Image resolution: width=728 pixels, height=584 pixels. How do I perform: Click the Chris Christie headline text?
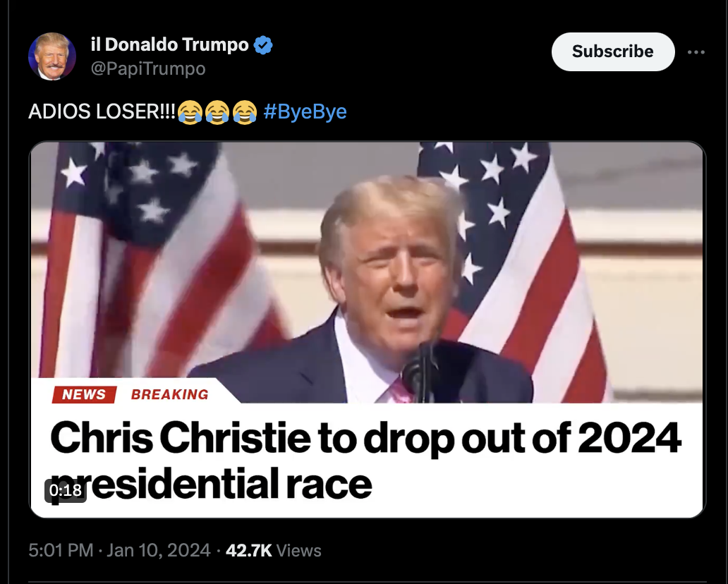pyautogui.click(x=366, y=461)
